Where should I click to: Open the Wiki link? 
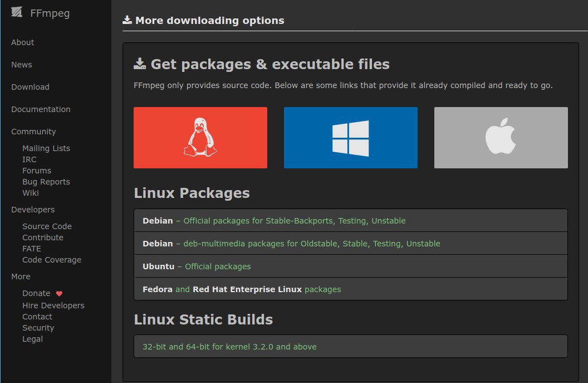pos(31,193)
